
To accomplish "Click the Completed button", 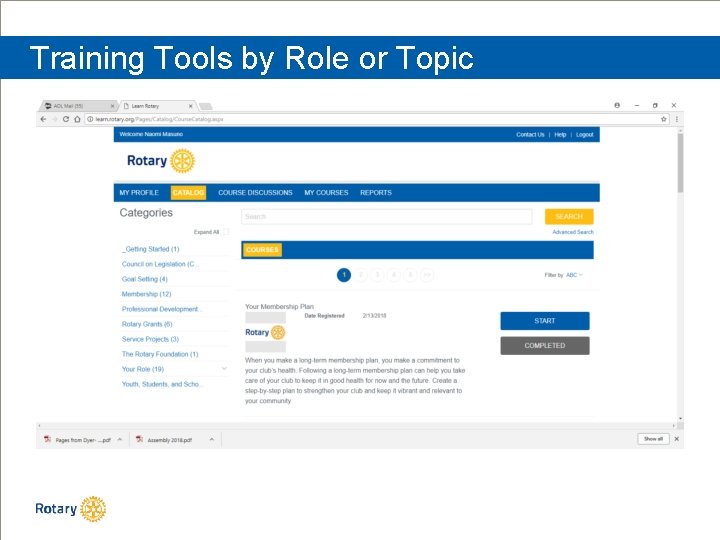I will [545, 345].
